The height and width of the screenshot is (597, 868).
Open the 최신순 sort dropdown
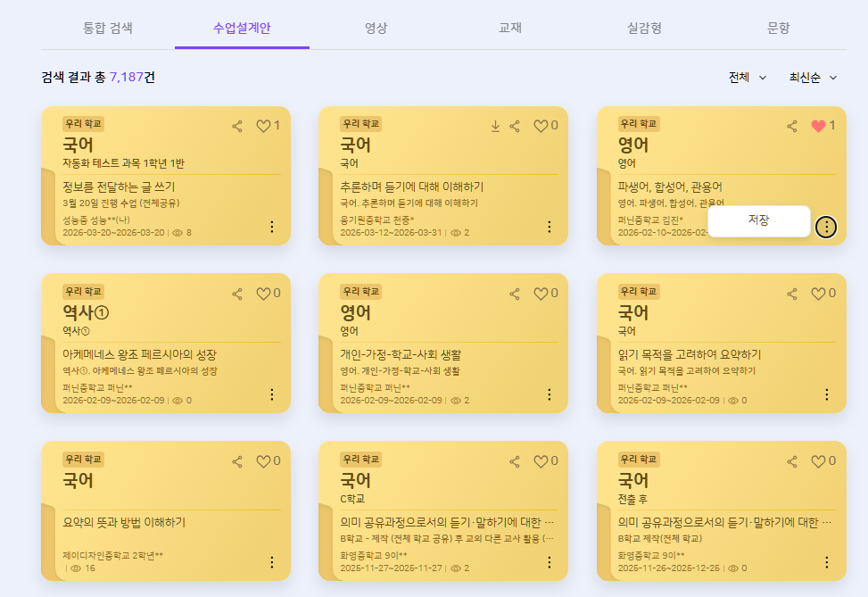point(813,78)
